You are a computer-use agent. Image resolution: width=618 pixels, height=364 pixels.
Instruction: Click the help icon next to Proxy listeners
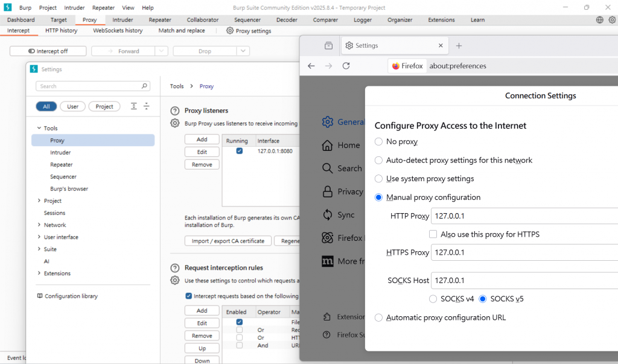(174, 111)
